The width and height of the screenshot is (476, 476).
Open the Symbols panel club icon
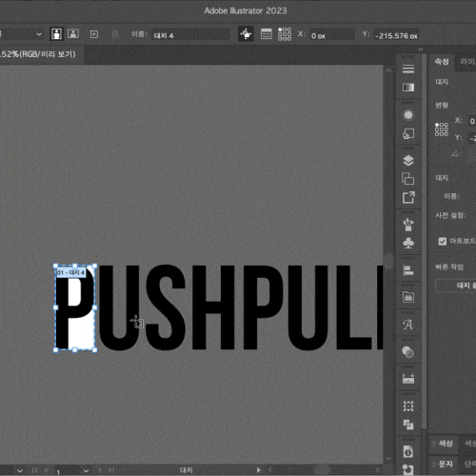pyautogui.click(x=408, y=243)
